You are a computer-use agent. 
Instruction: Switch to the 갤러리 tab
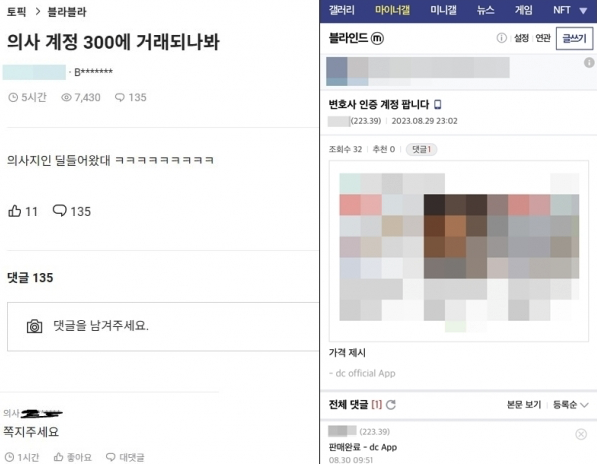(x=342, y=10)
